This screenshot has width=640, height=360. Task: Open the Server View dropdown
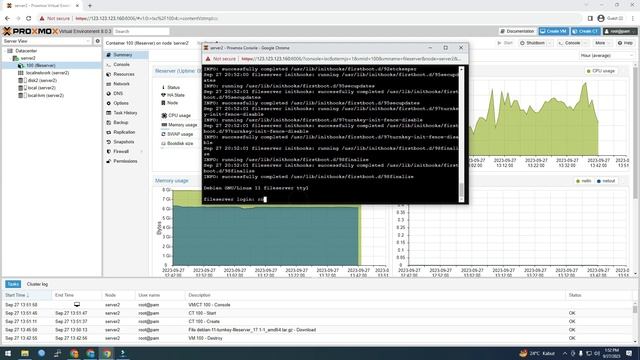click(x=46, y=41)
